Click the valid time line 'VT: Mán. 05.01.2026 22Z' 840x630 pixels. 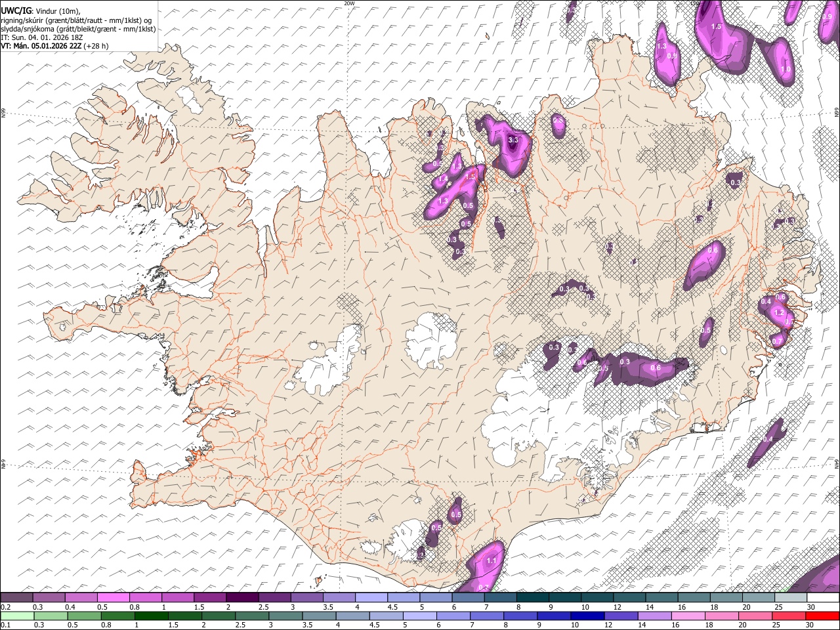click(x=41, y=46)
